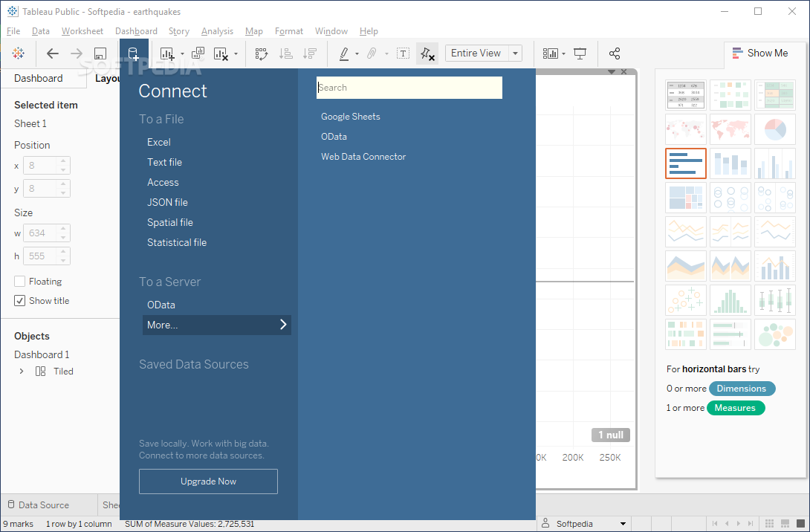Click the connector Search field
The height and width of the screenshot is (532, 810).
[409, 88]
